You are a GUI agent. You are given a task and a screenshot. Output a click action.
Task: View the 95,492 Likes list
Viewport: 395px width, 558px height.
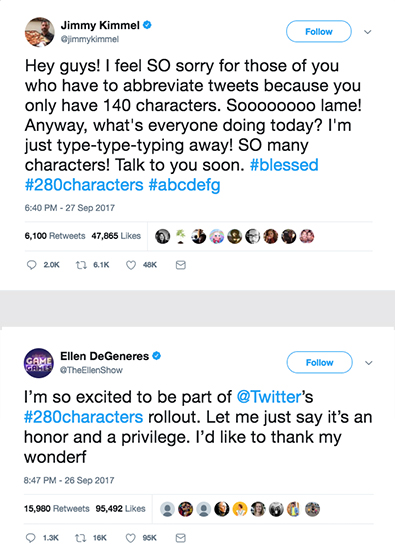[120, 509]
